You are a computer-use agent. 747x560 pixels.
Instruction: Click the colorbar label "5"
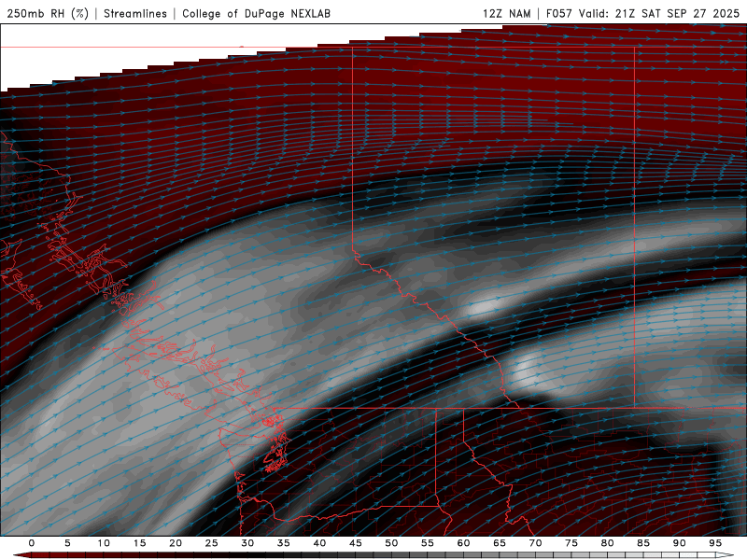pyautogui.click(x=67, y=543)
